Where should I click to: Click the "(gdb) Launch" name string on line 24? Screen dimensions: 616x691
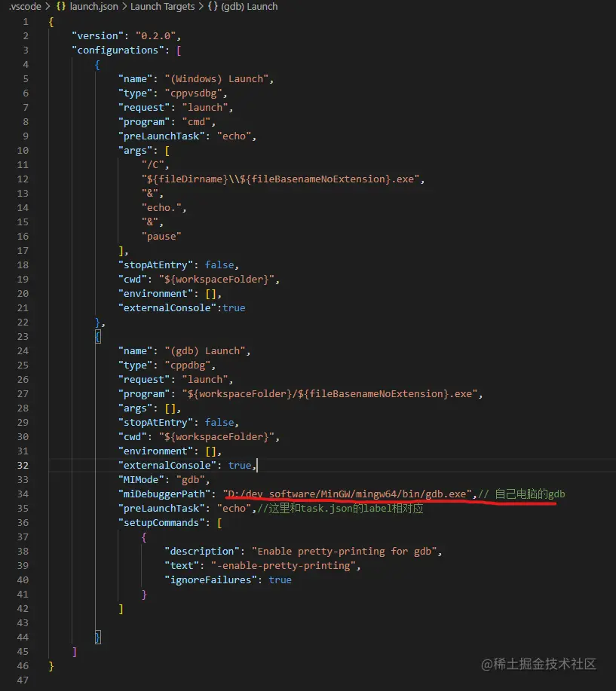pyautogui.click(x=205, y=351)
